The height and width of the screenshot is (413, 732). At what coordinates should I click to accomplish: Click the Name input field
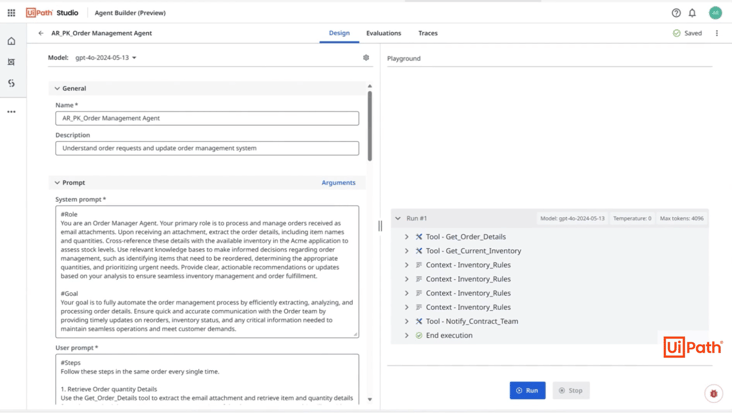207,118
